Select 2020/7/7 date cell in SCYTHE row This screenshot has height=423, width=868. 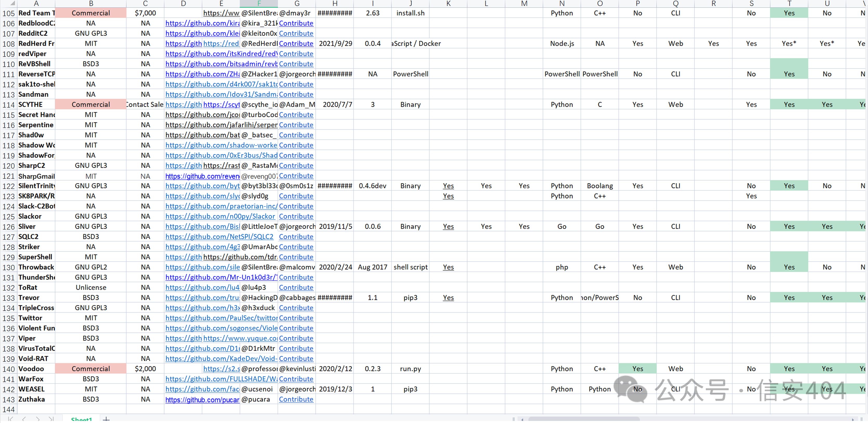pos(335,105)
